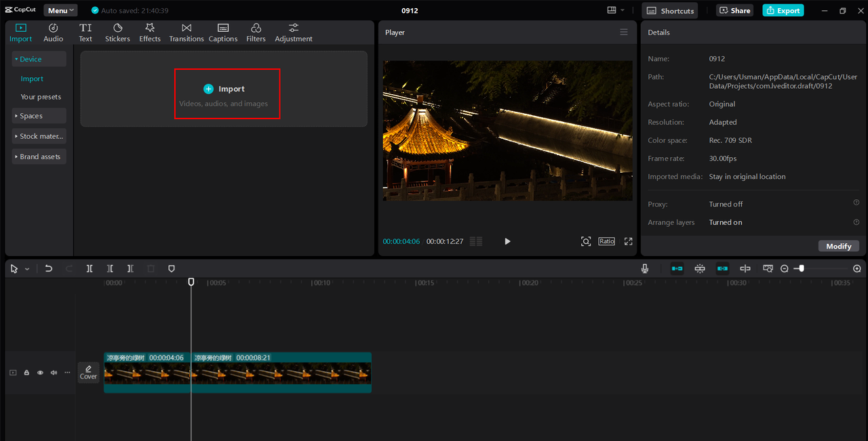
Task: Open the Menu dropdown
Action: tap(61, 10)
